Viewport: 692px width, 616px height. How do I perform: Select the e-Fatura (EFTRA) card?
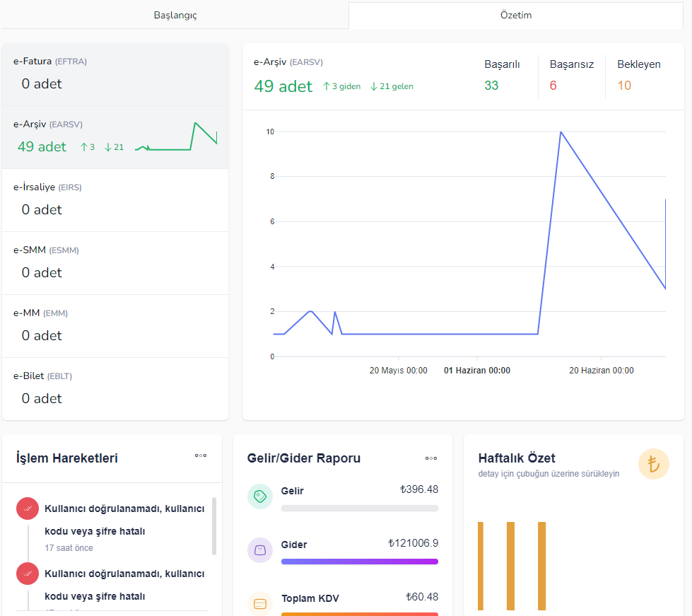(x=115, y=74)
